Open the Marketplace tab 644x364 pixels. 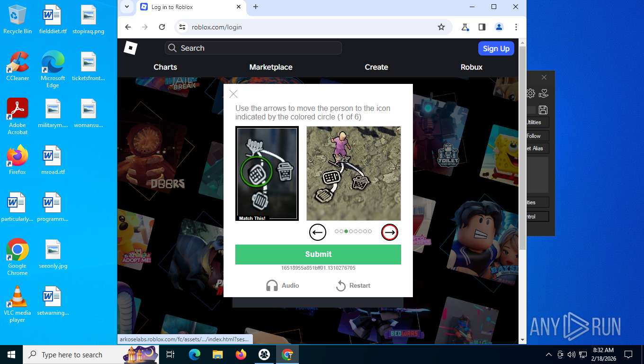[x=271, y=67]
